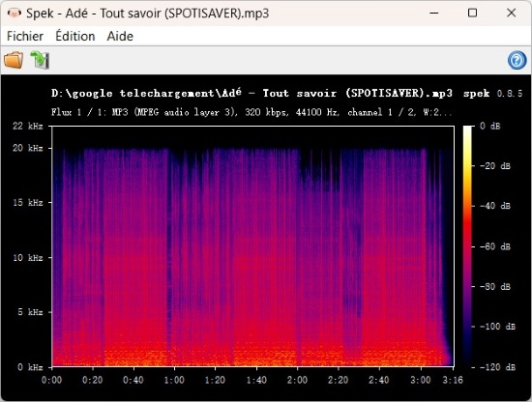Close the Spek window
The image size is (532, 402).
pos(511,14)
